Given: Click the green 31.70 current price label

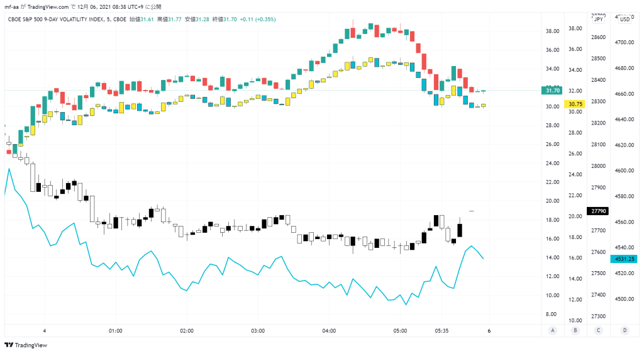Looking at the screenshot, I should (x=552, y=91).
